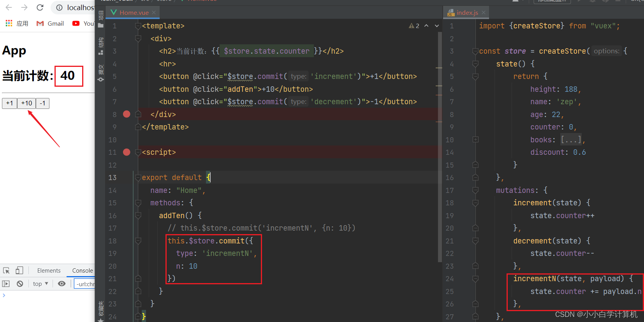The height and width of the screenshot is (322, 644).
Task: Collapse the export default fold on line 13
Action: [x=138, y=178]
